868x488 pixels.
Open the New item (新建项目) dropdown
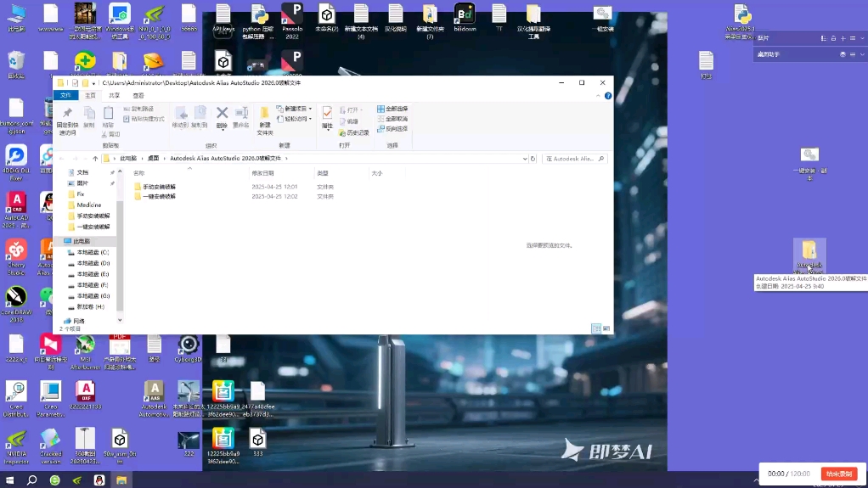click(294, 109)
